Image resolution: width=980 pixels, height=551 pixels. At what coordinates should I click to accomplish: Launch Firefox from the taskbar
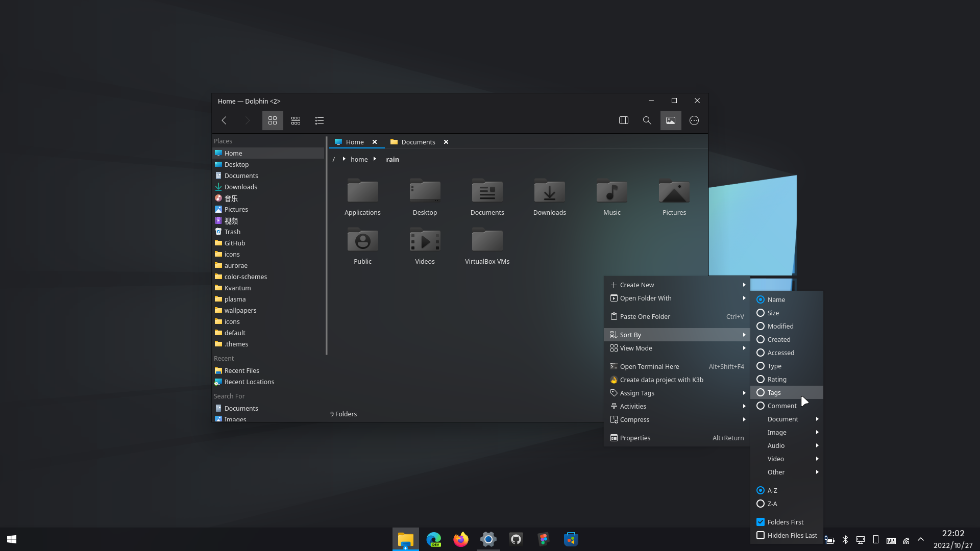pyautogui.click(x=460, y=539)
